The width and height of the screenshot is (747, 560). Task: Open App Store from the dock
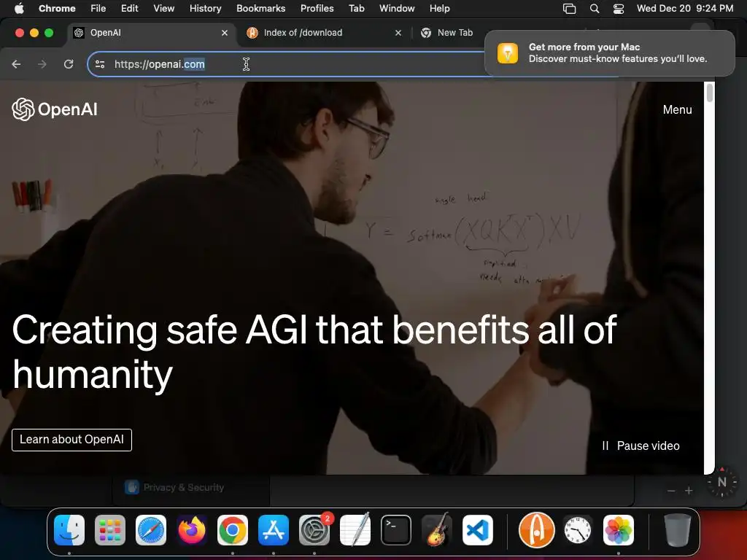(x=274, y=530)
